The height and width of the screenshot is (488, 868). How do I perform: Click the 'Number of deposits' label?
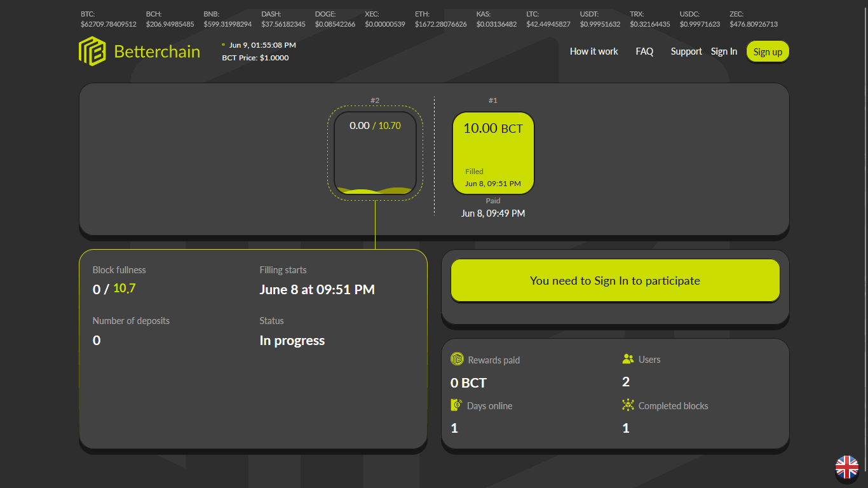click(x=131, y=321)
